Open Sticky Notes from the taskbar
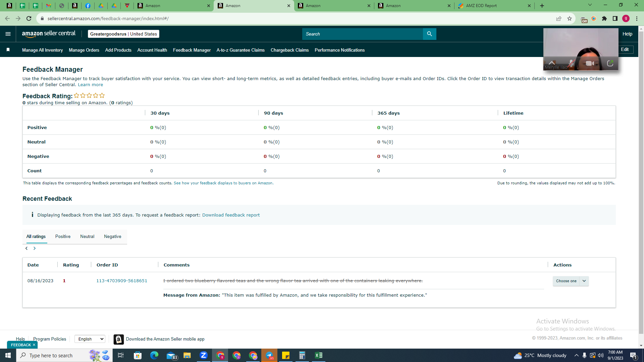 point(286,355)
